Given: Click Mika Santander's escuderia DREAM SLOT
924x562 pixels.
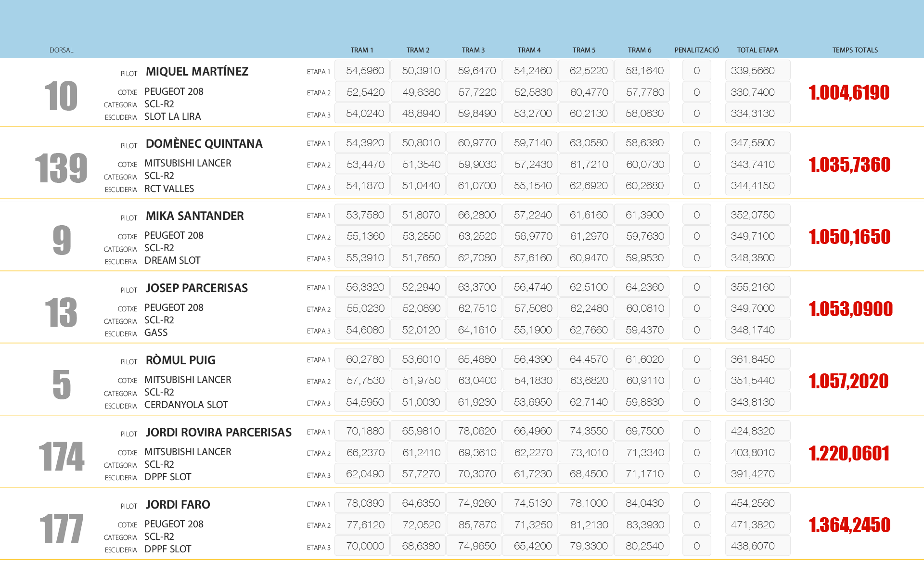Looking at the screenshot, I should pyautogui.click(x=172, y=260).
